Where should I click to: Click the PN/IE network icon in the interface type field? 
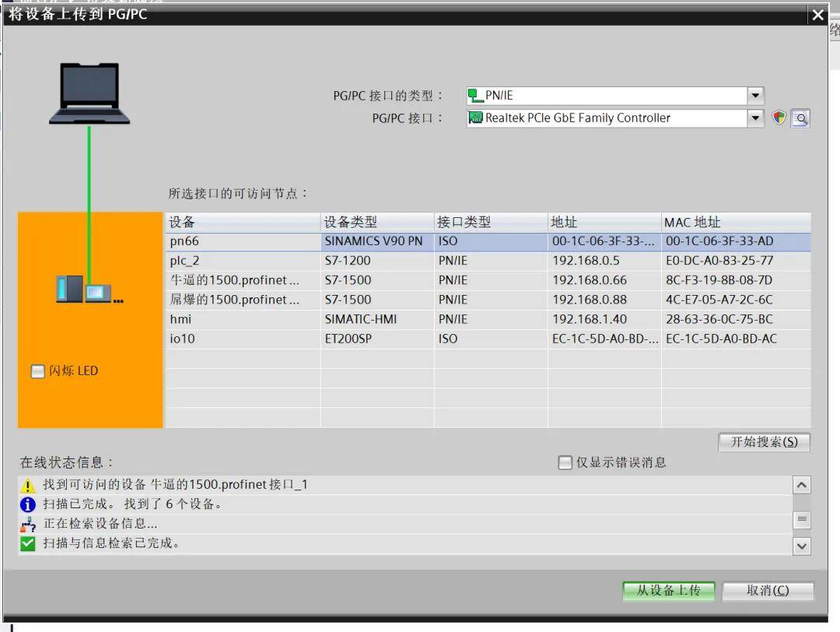[475, 96]
